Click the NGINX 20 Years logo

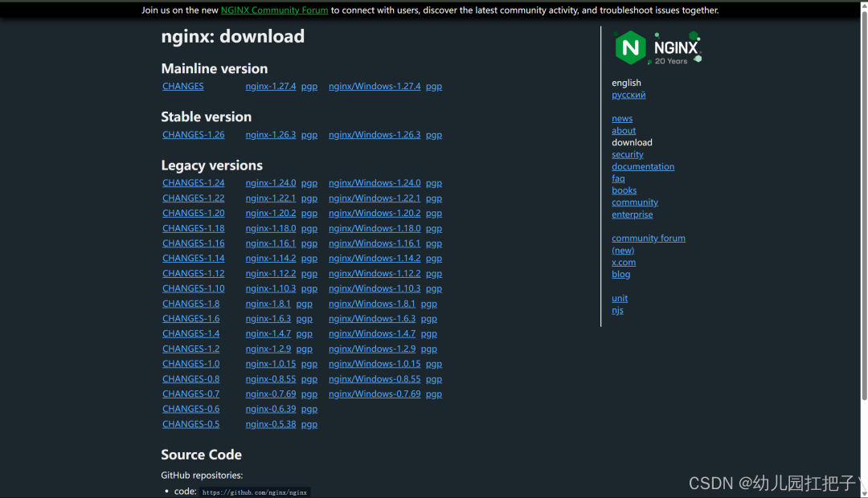(x=657, y=48)
